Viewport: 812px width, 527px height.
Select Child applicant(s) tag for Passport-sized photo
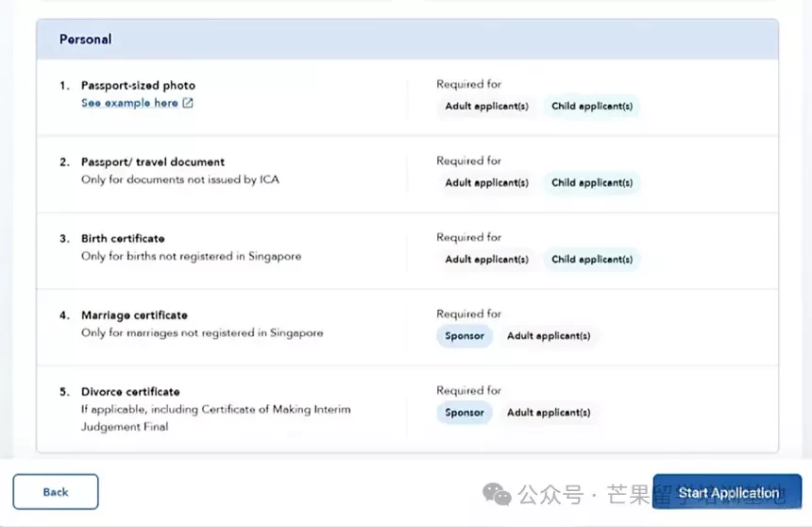point(592,106)
